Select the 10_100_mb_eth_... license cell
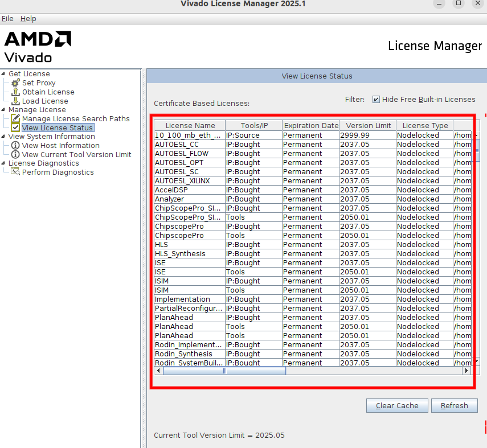Image resolution: width=487 pixels, height=448 pixels. 190,135
